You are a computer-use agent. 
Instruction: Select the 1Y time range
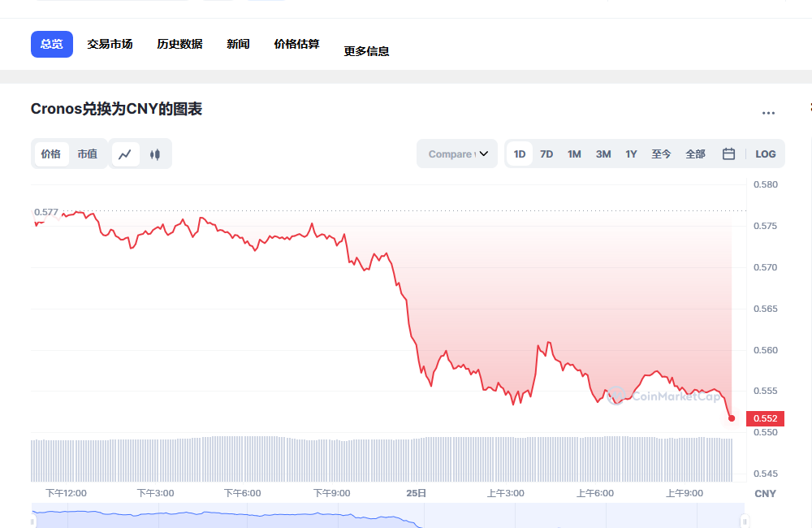pos(631,154)
